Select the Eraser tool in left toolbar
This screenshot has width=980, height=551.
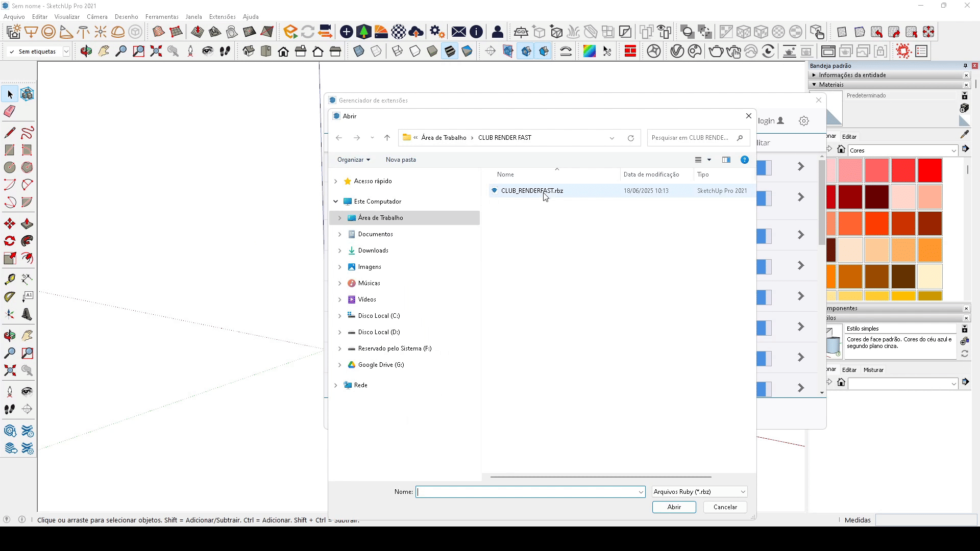[10, 111]
